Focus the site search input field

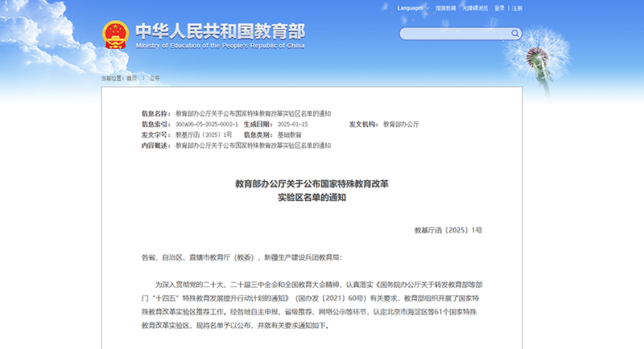pyautogui.click(x=455, y=34)
